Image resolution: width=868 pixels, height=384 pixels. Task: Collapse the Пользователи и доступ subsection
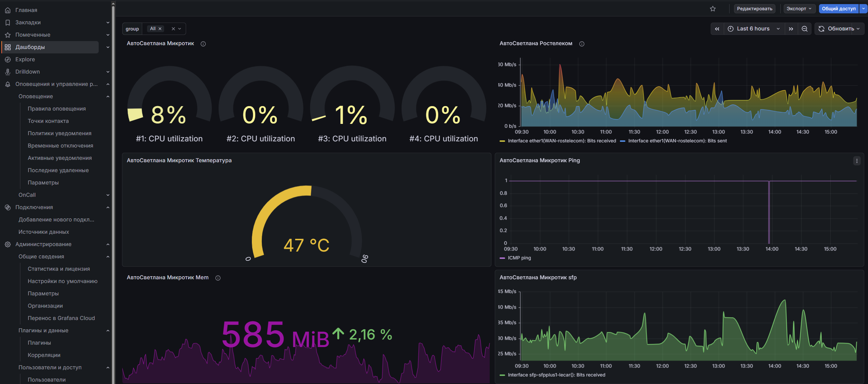pyautogui.click(x=108, y=368)
